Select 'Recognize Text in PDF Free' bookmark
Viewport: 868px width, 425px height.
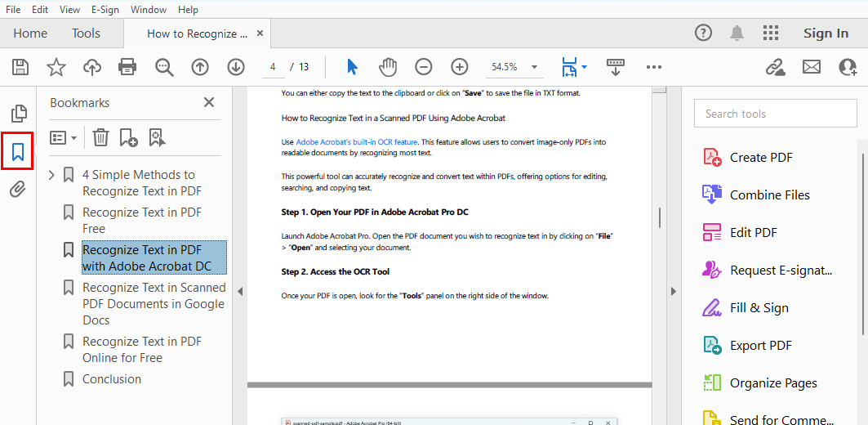pos(142,221)
